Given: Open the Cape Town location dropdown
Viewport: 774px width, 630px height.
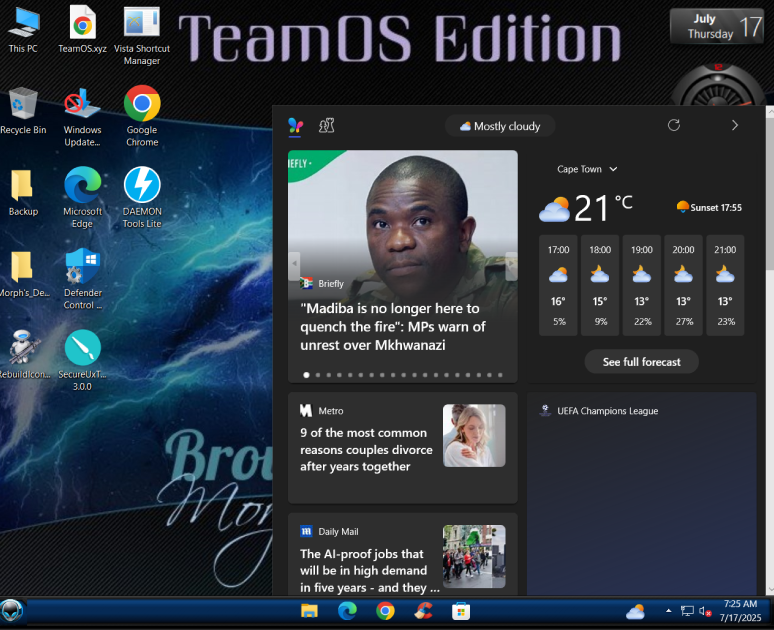Looking at the screenshot, I should point(587,169).
